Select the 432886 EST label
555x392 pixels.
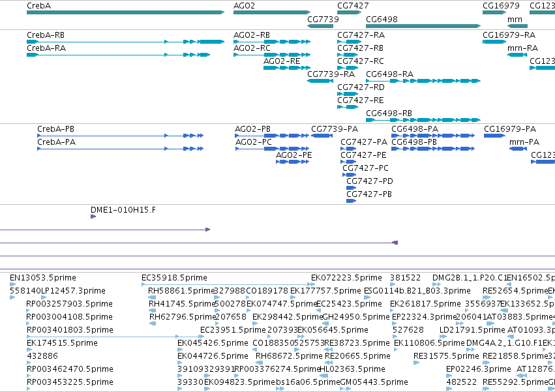pyautogui.click(x=42, y=356)
